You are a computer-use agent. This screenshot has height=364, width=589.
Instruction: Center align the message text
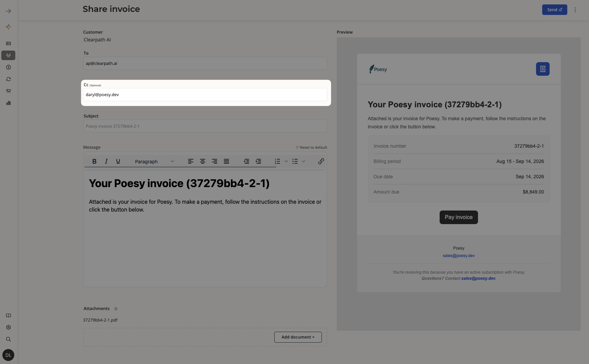tap(203, 161)
